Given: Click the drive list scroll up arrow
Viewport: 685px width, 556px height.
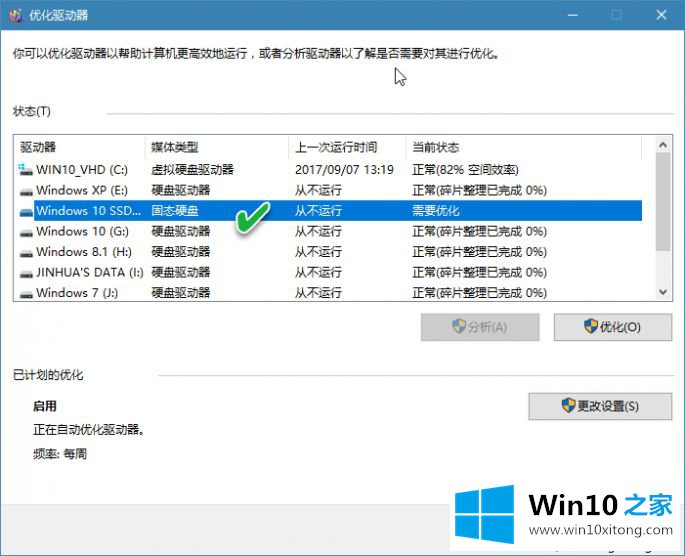Looking at the screenshot, I should [663, 145].
